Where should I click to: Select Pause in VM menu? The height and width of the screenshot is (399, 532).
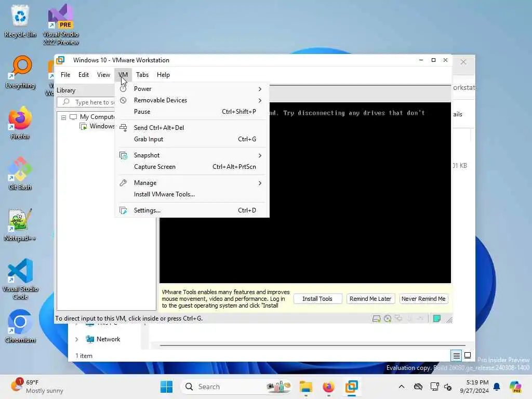pyautogui.click(x=192, y=112)
